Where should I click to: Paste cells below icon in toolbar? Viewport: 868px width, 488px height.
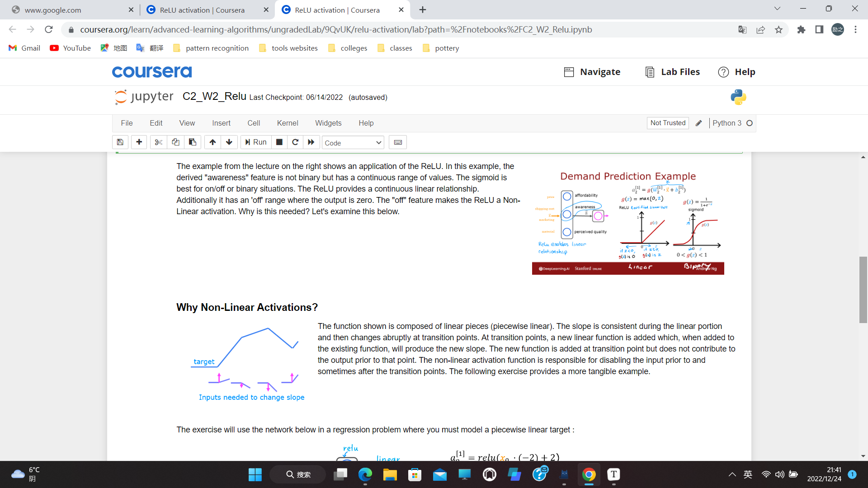(x=193, y=142)
